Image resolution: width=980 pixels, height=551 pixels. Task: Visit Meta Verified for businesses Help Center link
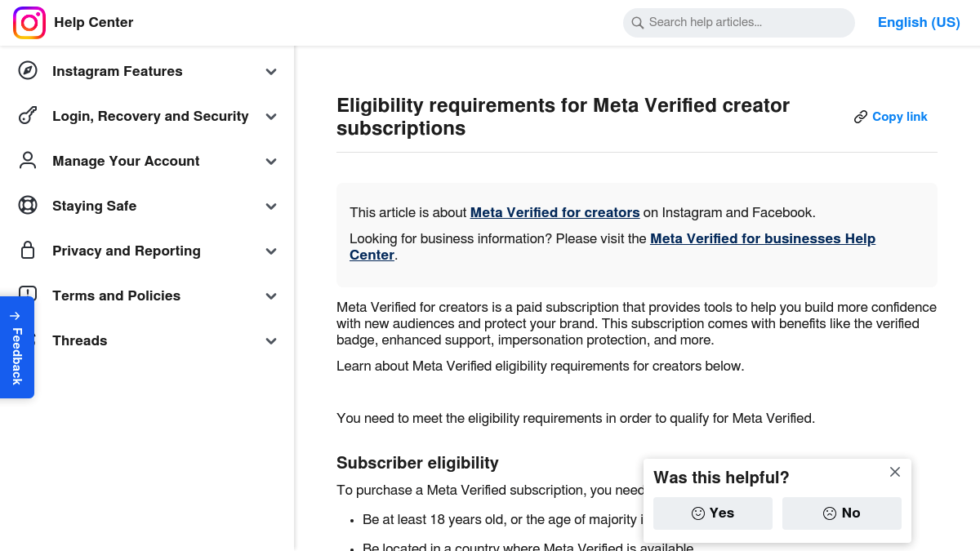tap(762, 239)
